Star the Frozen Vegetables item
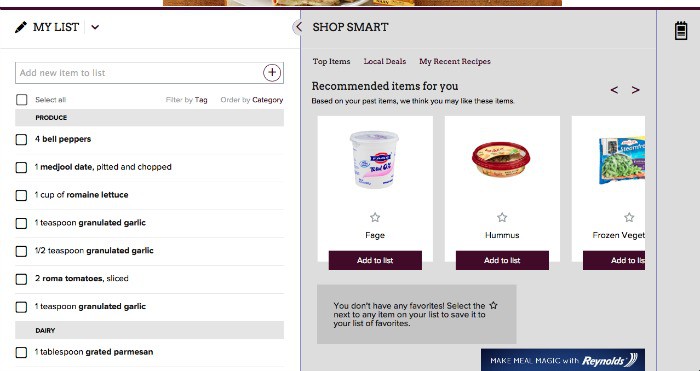Viewport: 700px width, 371px height. pos(629,217)
